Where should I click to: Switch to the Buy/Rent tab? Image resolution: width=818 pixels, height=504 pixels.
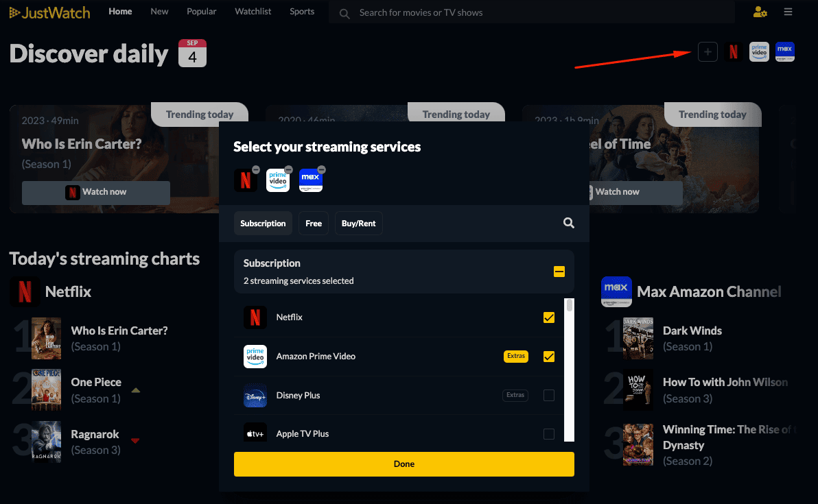(x=358, y=223)
